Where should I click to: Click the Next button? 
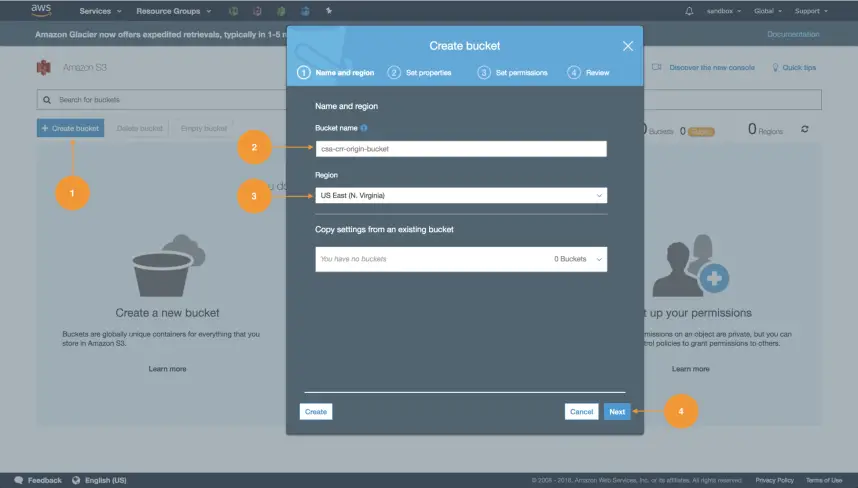(x=617, y=411)
